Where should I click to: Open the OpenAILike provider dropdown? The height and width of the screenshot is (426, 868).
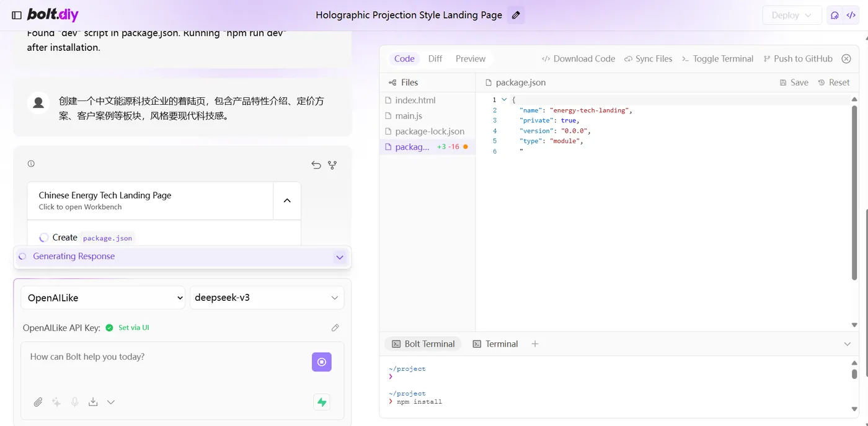click(103, 298)
